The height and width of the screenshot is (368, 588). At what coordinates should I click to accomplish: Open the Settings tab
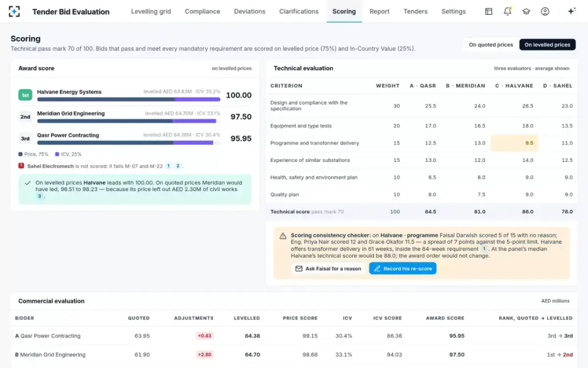tap(454, 11)
